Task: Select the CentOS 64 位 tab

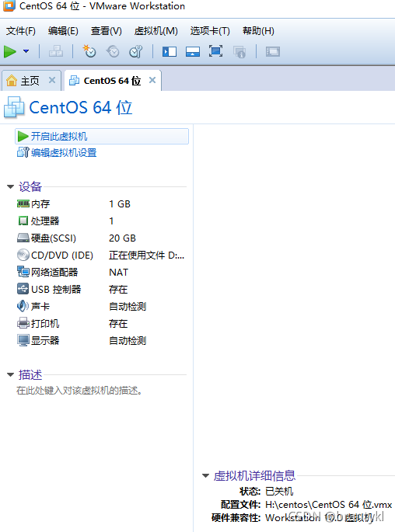Action: point(112,81)
